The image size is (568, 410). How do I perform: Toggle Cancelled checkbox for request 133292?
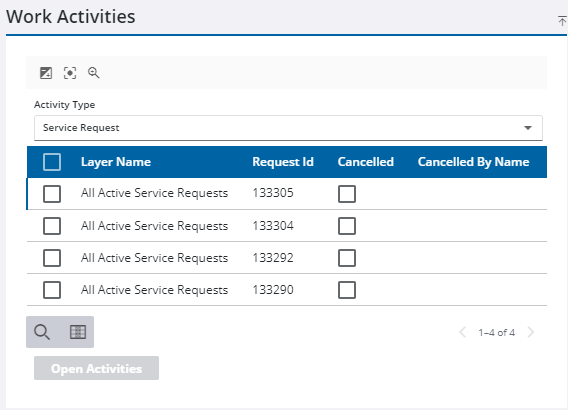347,258
